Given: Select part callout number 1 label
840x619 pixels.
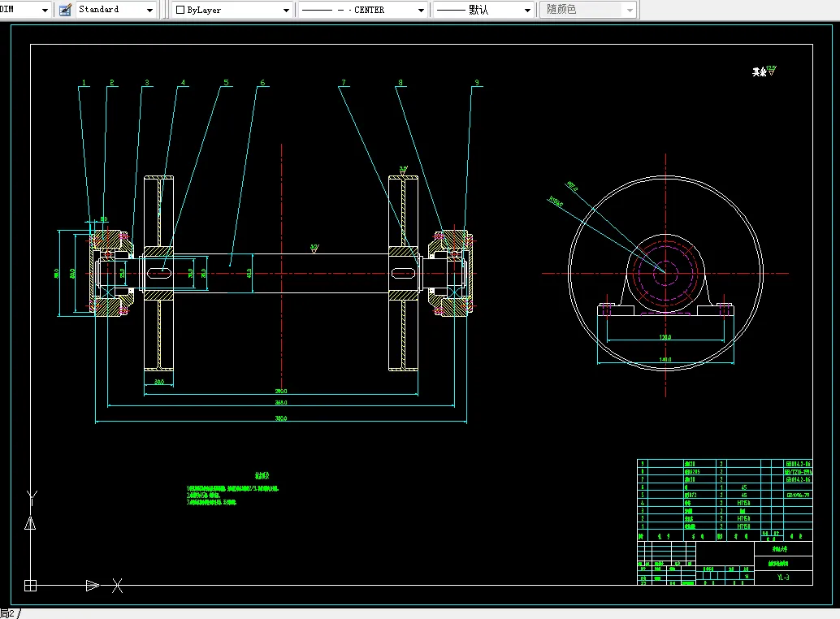Looking at the screenshot, I should coord(82,83).
